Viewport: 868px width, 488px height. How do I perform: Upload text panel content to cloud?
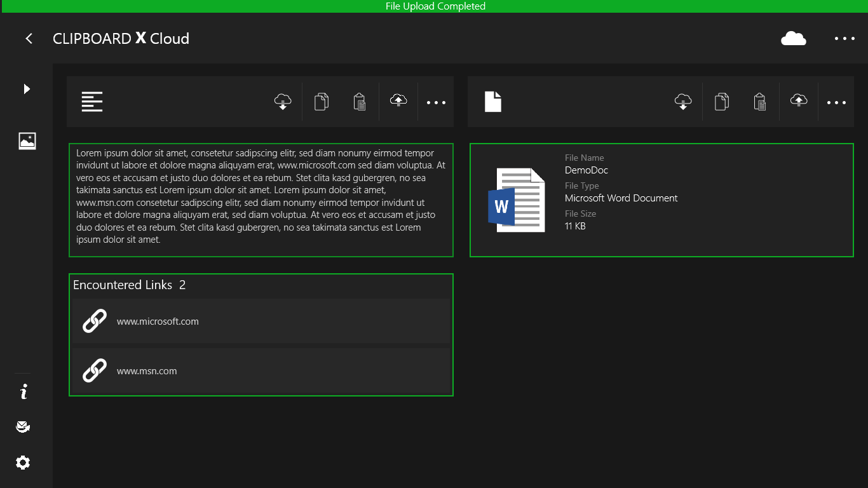tap(398, 102)
